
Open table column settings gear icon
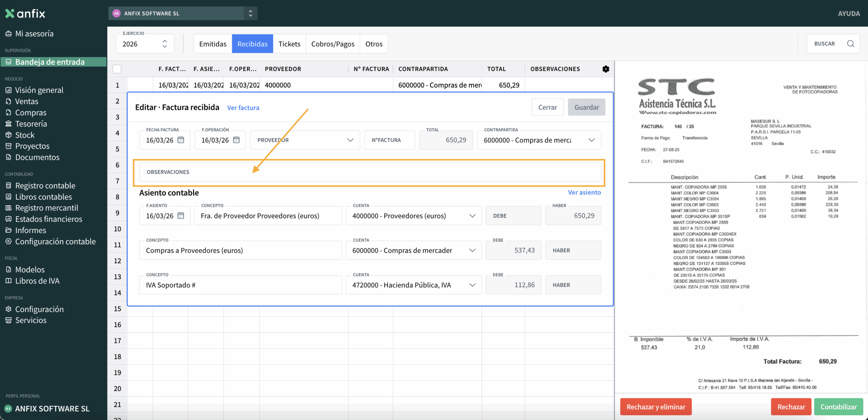point(606,69)
